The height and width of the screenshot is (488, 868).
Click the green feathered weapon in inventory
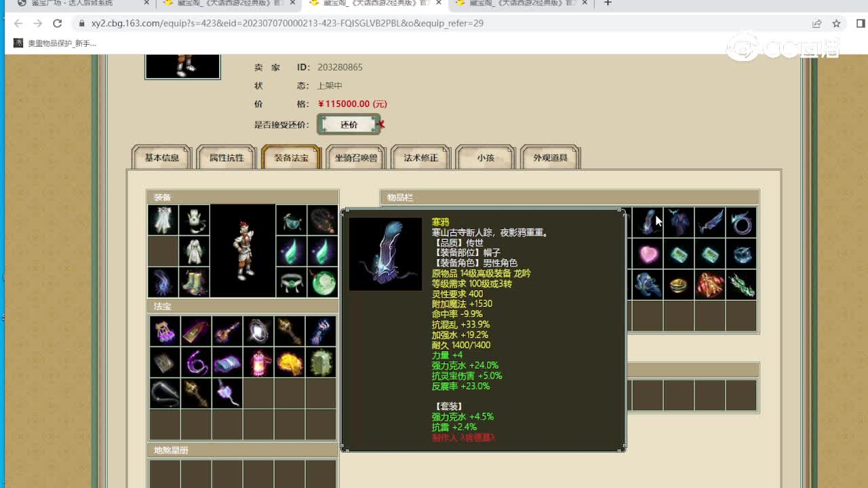click(741, 285)
